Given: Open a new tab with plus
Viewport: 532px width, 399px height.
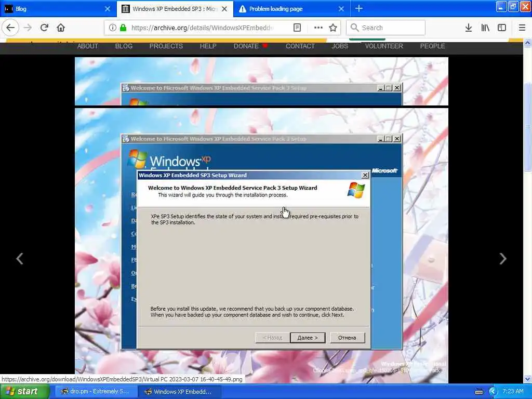Looking at the screenshot, I should pyautogui.click(x=359, y=9).
